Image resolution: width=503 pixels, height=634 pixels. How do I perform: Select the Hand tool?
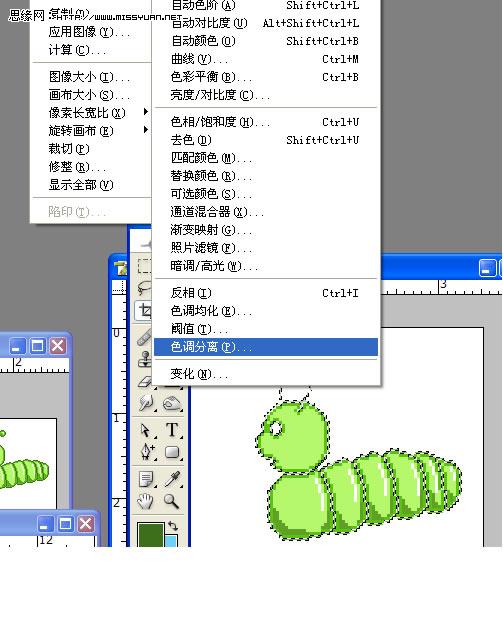(145, 501)
